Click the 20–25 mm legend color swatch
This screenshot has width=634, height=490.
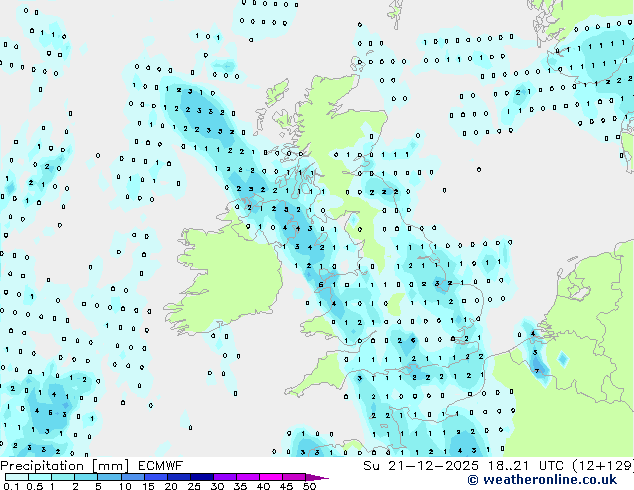179,477
